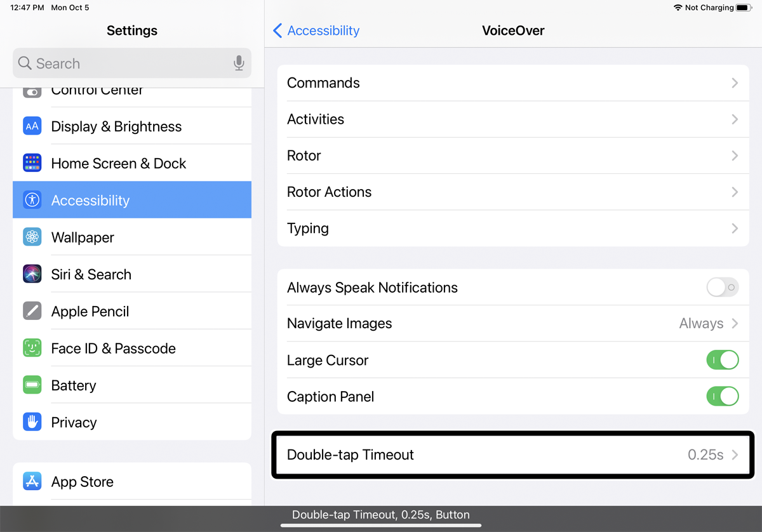Image resolution: width=762 pixels, height=532 pixels.
Task: Tap the VoiceOver caption panel text
Action: [381, 515]
